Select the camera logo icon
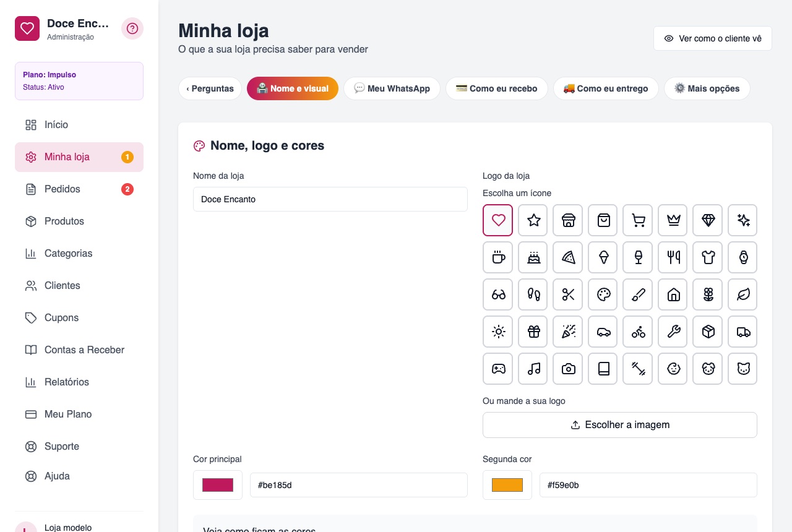792x532 pixels. (568, 369)
